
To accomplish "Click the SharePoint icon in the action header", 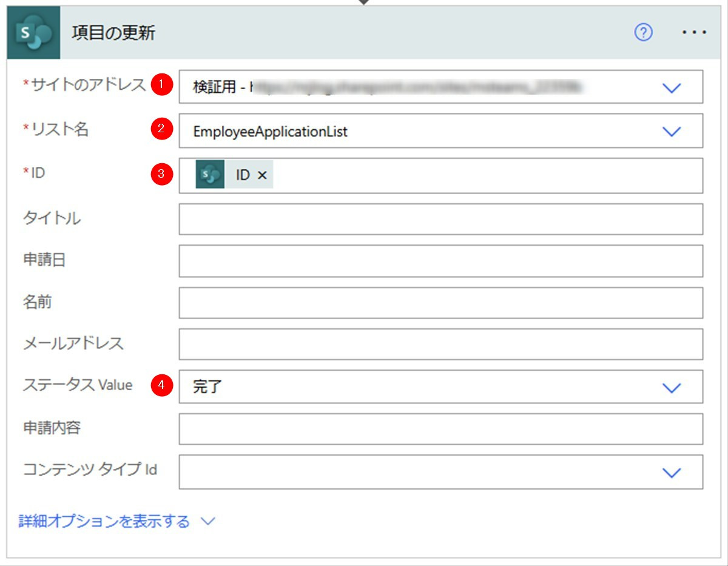I will (x=33, y=33).
